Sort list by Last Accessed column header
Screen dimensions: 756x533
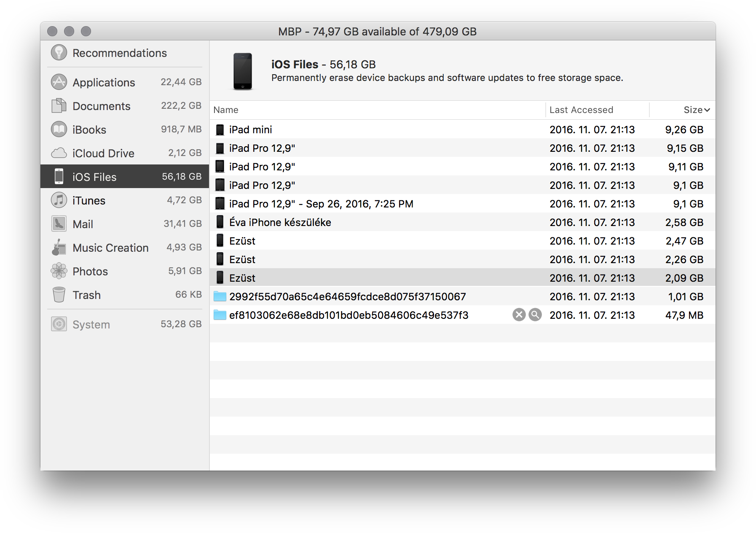[581, 110]
